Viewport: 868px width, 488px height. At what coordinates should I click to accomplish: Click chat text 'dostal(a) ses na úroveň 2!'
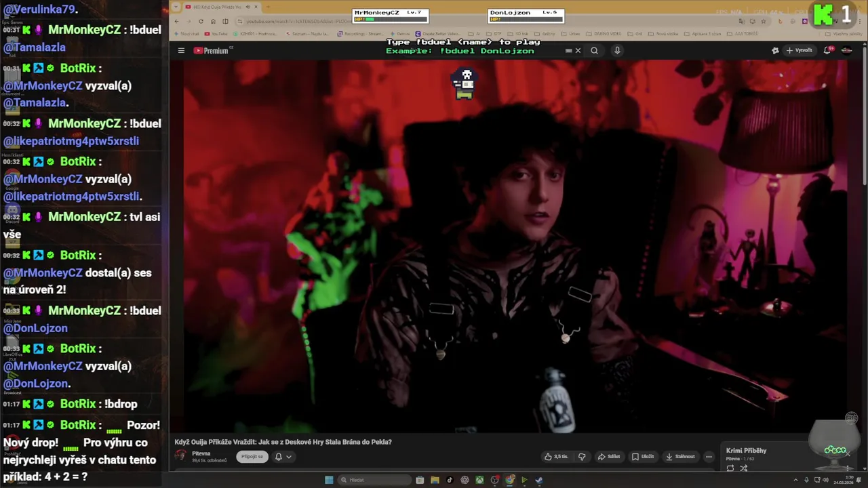click(77, 281)
